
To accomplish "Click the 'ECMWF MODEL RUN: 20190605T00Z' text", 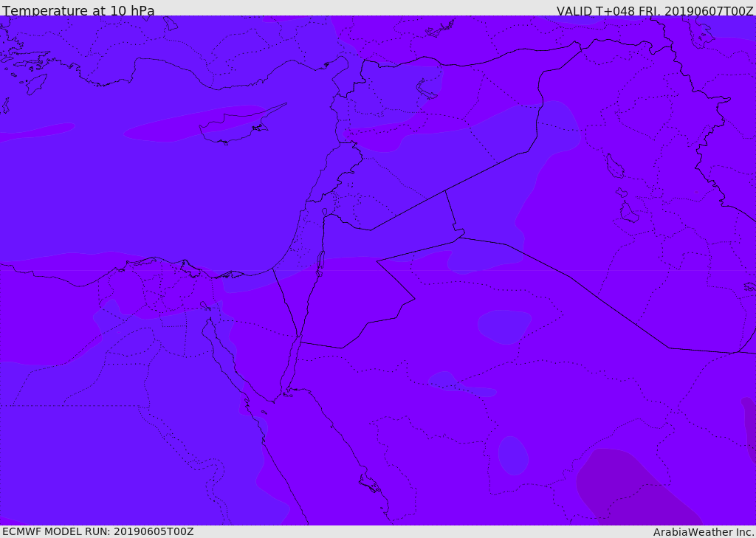I will 98,531.
